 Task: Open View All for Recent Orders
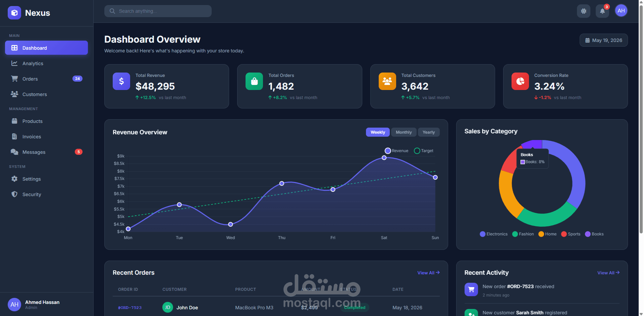428,273
